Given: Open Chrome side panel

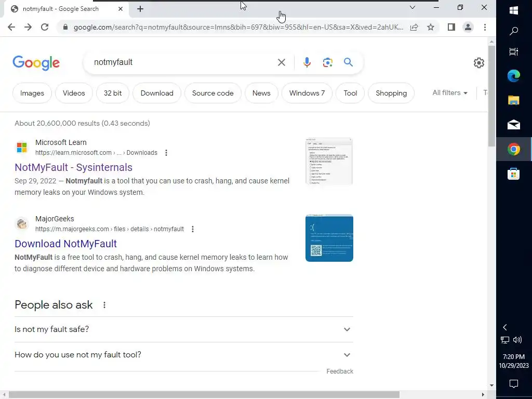Looking at the screenshot, I should 451,27.
